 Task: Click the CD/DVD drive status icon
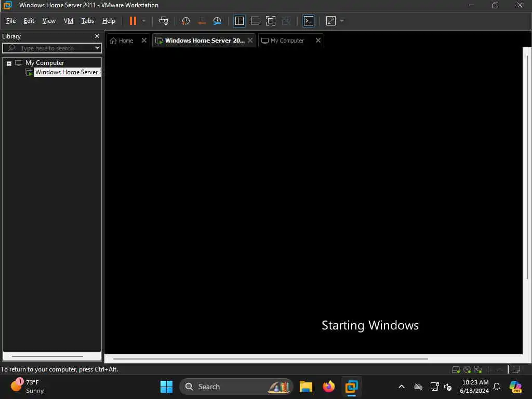pyautogui.click(x=467, y=369)
